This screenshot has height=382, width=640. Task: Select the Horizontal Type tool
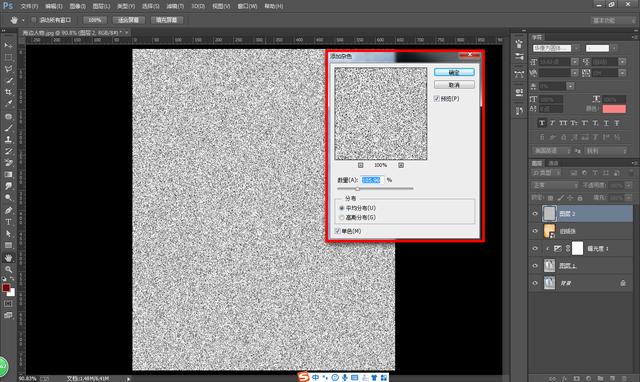(8, 222)
